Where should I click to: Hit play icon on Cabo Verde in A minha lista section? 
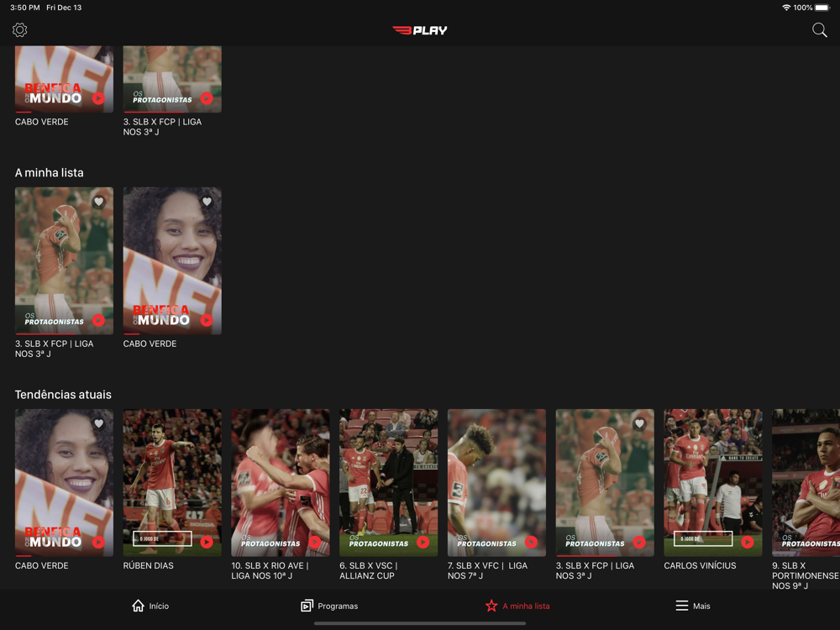tap(207, 320)
